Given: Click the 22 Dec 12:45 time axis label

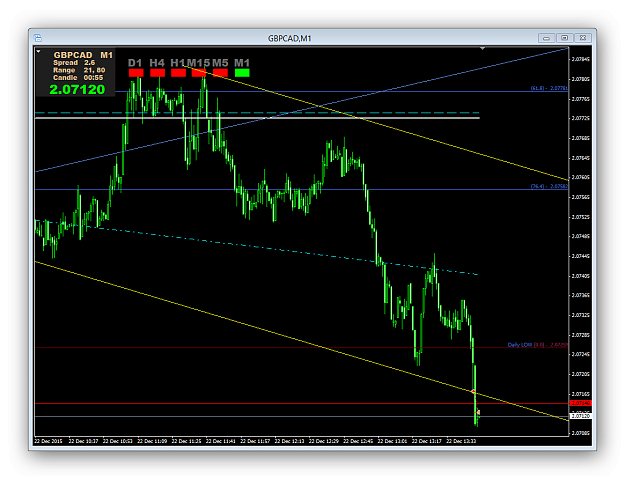Looking at the screenshot, I should pyautogui.click(x=358, y=441).
